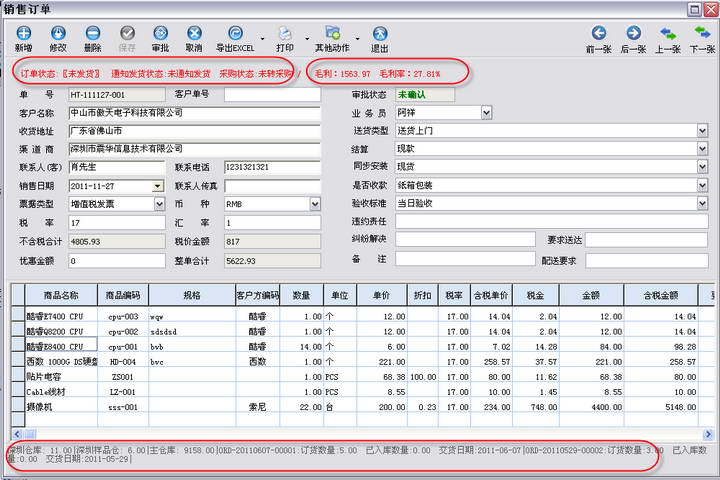Expand the 结算 dropdown showing 现款
This screenshot has width=720, height=480.
(x=702, y=149)
